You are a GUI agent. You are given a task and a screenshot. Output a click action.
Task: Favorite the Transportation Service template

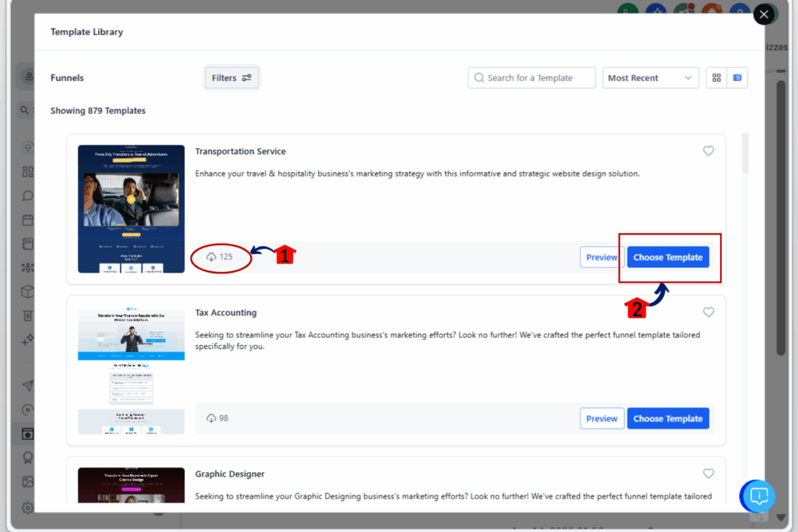tap(708, 151)
